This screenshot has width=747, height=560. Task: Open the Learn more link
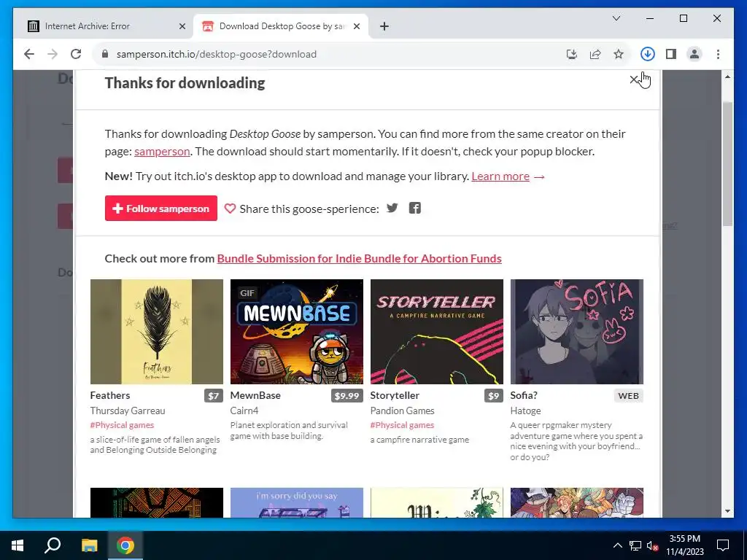[x=500, y=176]
